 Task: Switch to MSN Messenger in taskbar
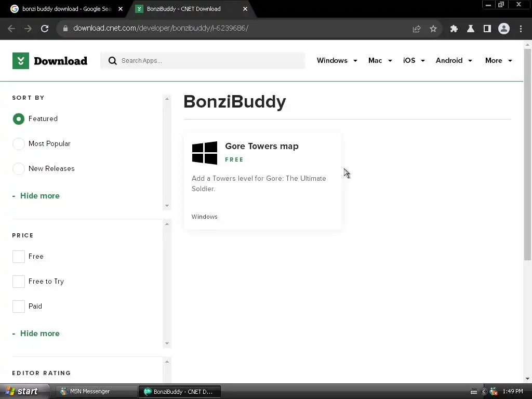click(x=96, y=392)
